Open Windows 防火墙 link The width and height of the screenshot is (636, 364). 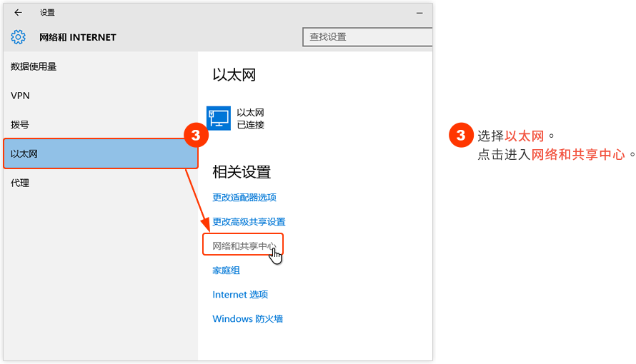(x=247, y=318)
